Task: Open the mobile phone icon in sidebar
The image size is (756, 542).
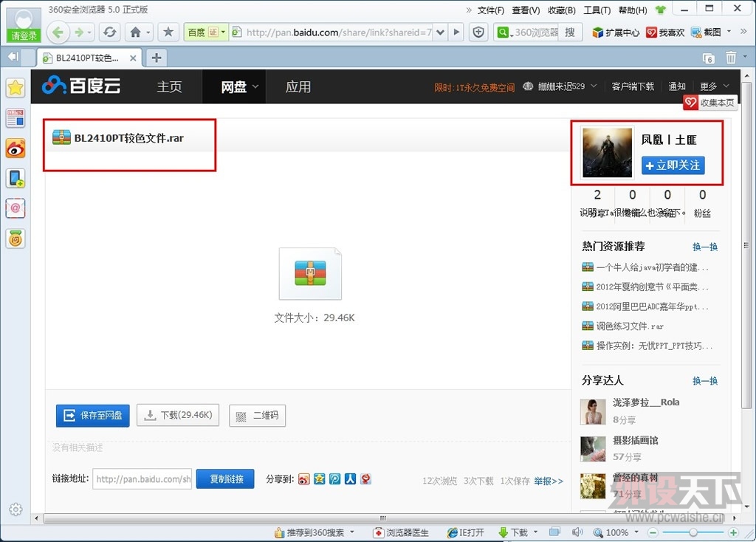Action: pyautogui.click(x=16, y=179)
